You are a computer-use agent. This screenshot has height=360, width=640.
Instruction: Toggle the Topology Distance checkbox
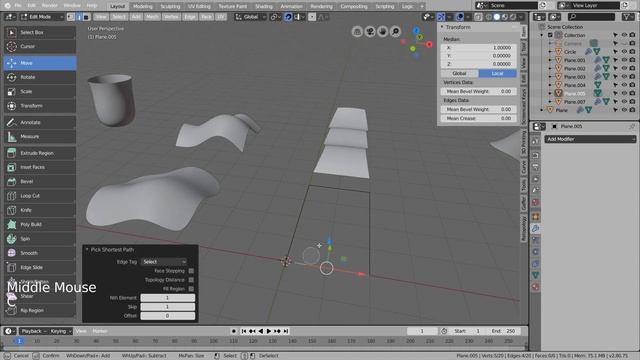191,280
